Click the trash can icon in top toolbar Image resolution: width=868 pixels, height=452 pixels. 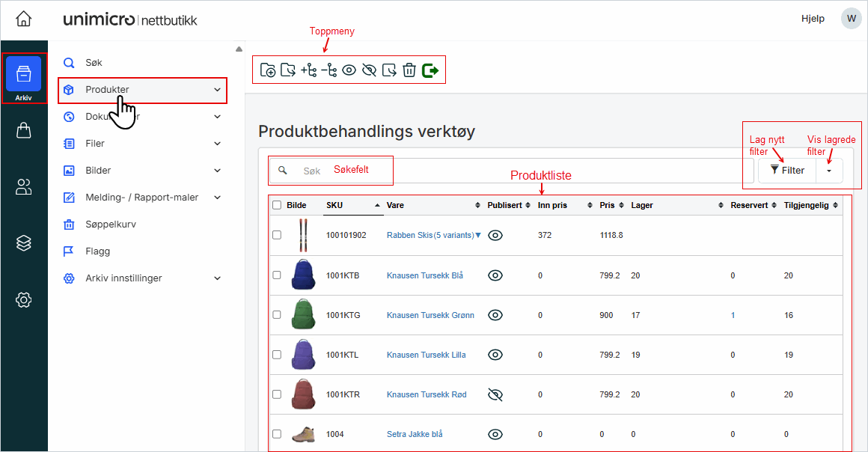pyautogui.click(x=409, y=70)
